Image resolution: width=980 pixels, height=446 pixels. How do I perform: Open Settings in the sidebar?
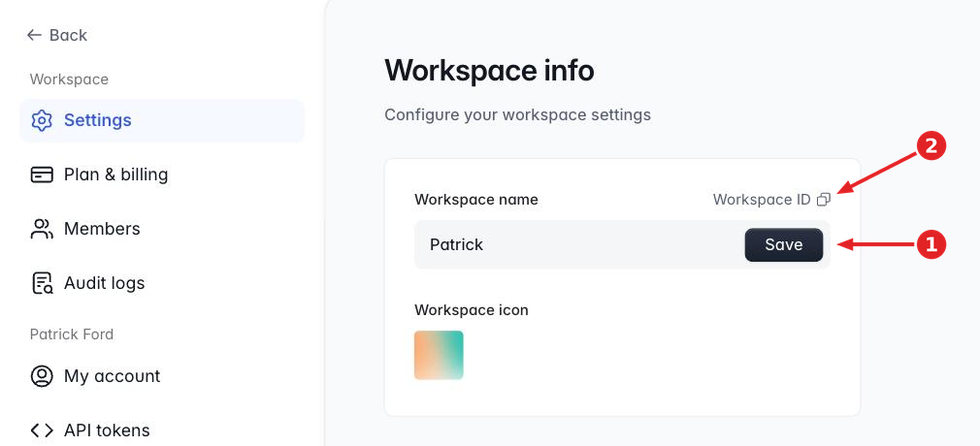[x=162, y=120]
